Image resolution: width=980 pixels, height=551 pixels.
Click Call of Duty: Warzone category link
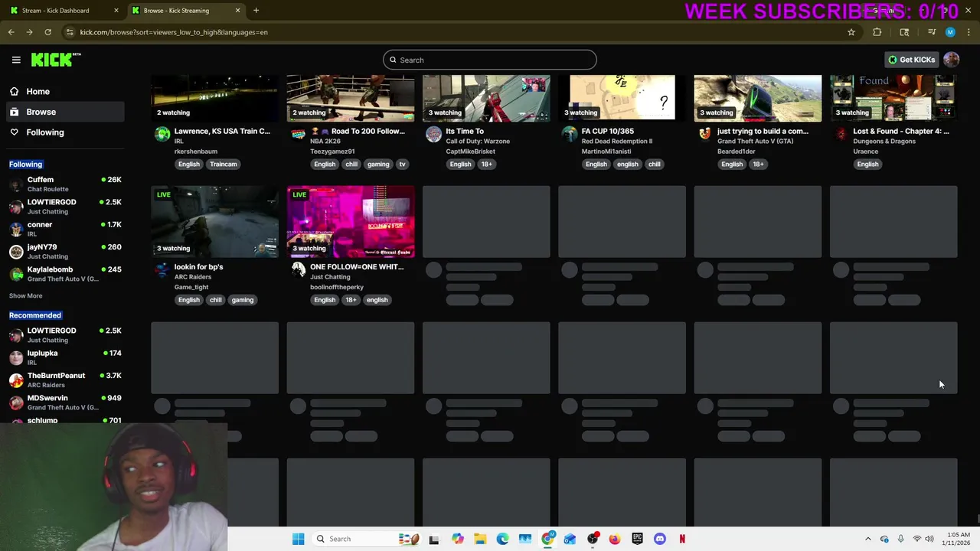click(x=478, y=141)
